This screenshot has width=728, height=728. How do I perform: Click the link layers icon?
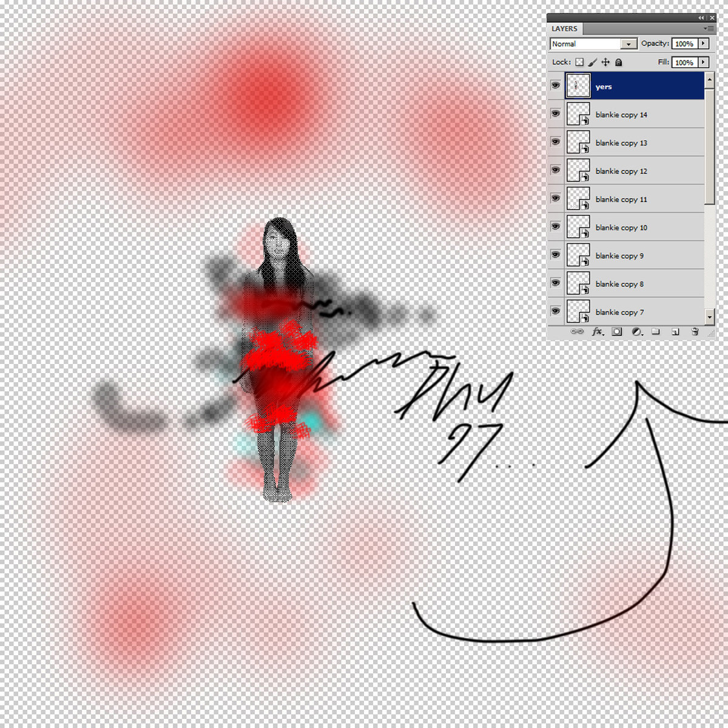point(577,332)
